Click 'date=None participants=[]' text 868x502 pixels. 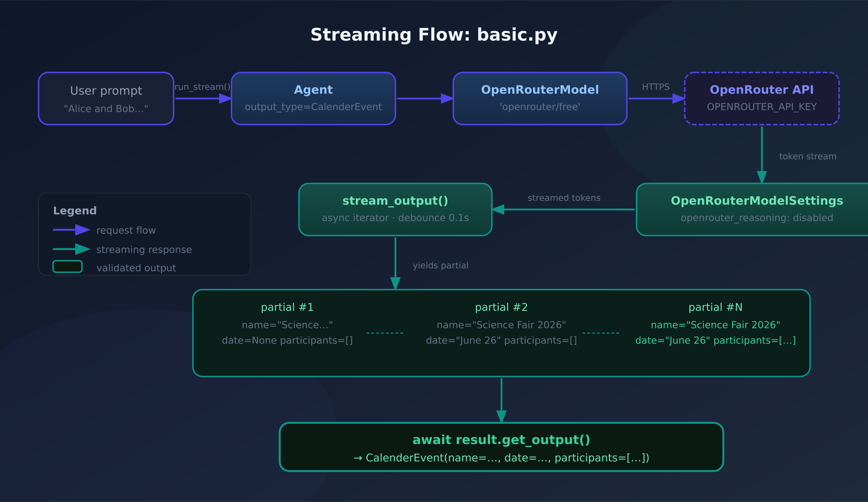click(288, 341)
